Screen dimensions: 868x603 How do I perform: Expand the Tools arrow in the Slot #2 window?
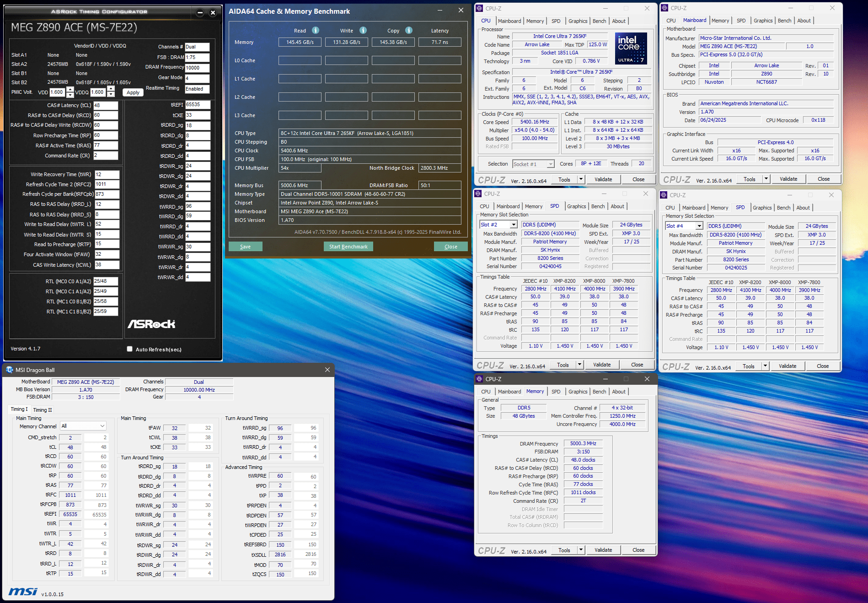[579, 365]
